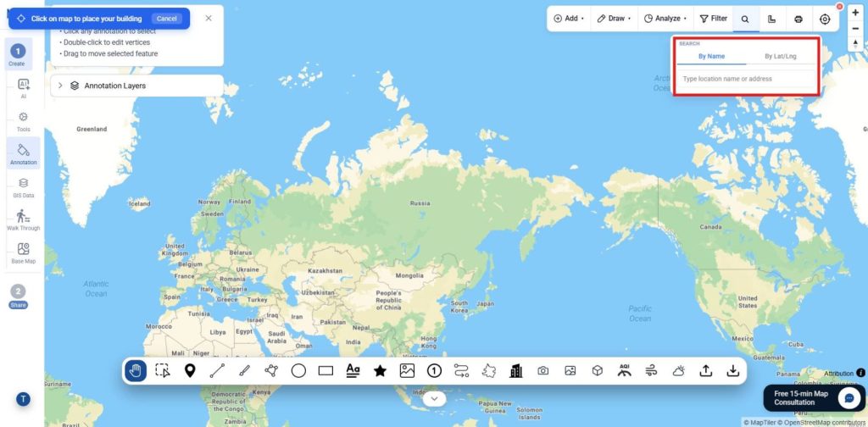Open the AQI air quality gauge

tap(625, 370)
